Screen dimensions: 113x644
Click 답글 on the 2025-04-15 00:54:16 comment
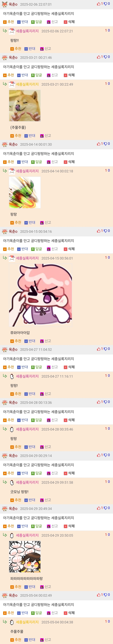pos(37,249)
